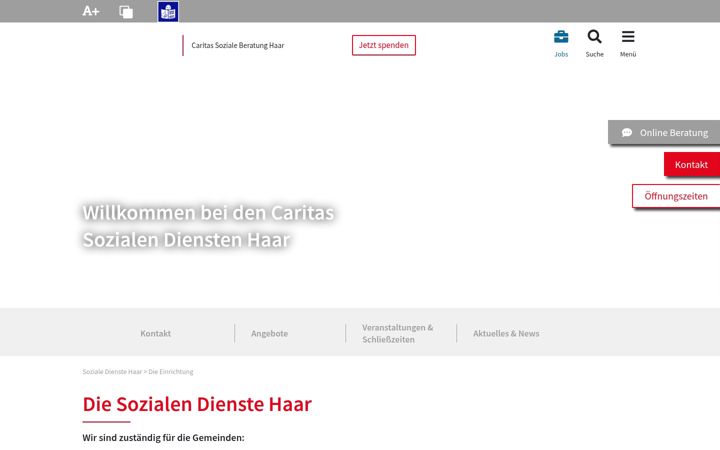Select the Die Einrichtung breadcrumb item
The height and width of the screenshot is (450, 720).
[171, 371]
